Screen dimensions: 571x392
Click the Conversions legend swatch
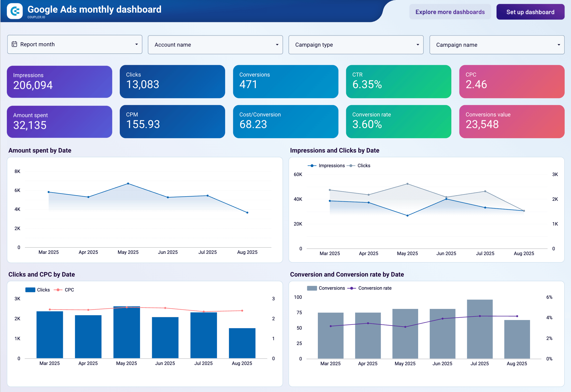pos(312,288)
